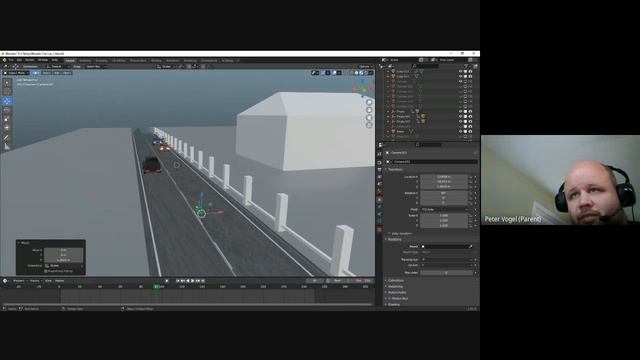
Task: Jump to the timeline end frame
Action: pos(203,281)
